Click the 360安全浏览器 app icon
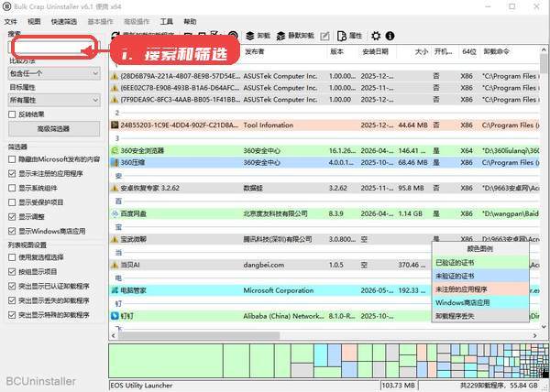 (115, 150)
